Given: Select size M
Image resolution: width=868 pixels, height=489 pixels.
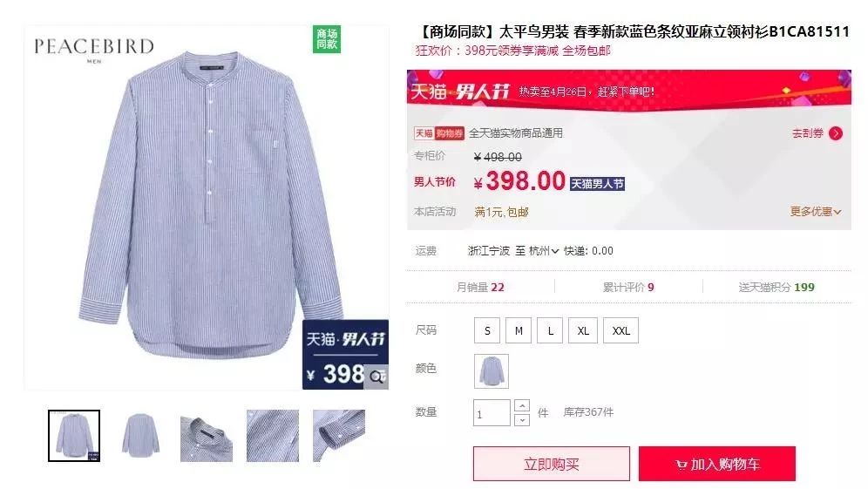Looking at the screenshot, I should (x=519, y=330).
